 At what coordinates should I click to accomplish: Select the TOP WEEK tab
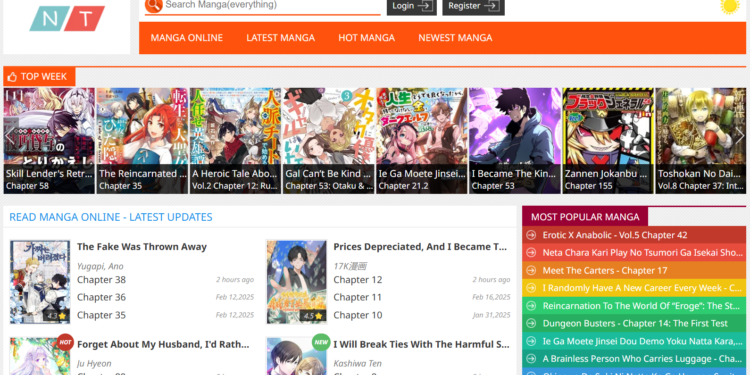coord(39,77)
